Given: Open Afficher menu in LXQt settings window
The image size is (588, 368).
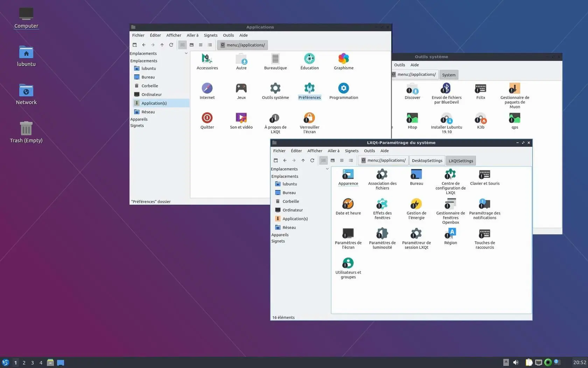Looking at the screenshot, I should [315, 151].
